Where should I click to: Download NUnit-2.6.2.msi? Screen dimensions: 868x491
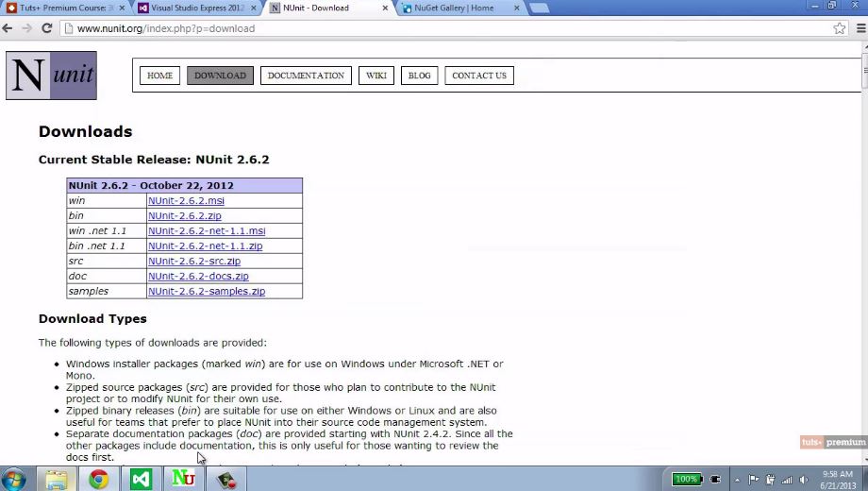point(186,200)
